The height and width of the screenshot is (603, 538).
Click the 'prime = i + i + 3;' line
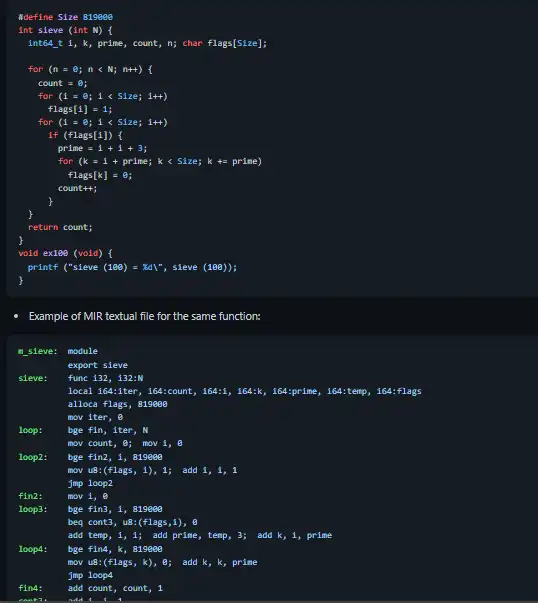click(102, 148)
